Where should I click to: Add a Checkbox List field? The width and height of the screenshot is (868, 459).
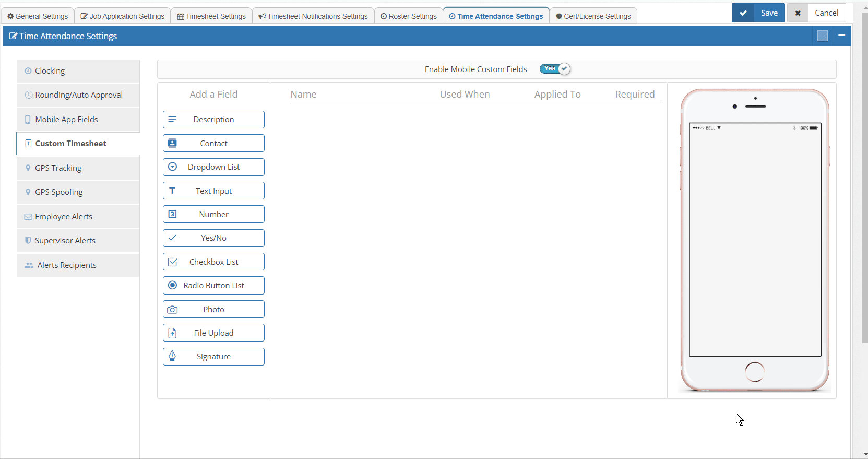click(213, 262)
